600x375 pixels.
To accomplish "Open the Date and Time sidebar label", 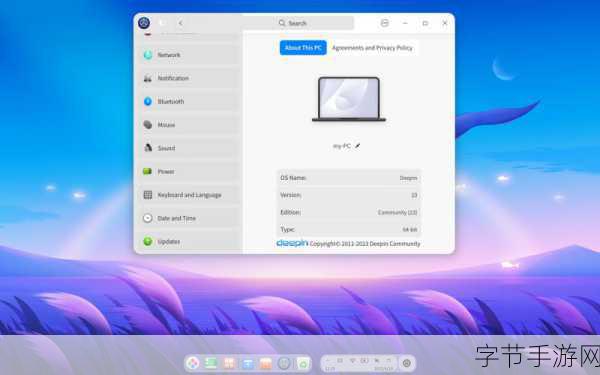I will click(176, 218).
